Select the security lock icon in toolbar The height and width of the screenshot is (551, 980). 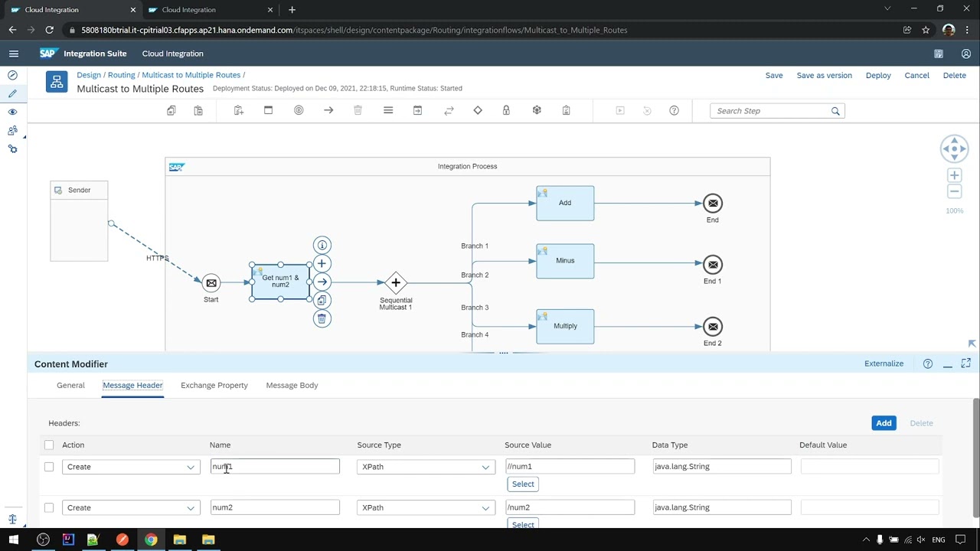pos(506,111)
